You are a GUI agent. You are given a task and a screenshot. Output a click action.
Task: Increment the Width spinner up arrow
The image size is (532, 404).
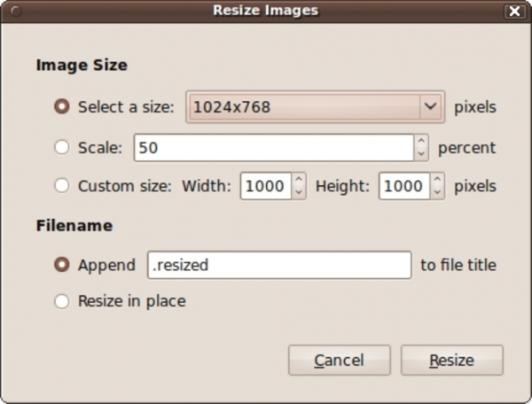click(x=299, y=179)
